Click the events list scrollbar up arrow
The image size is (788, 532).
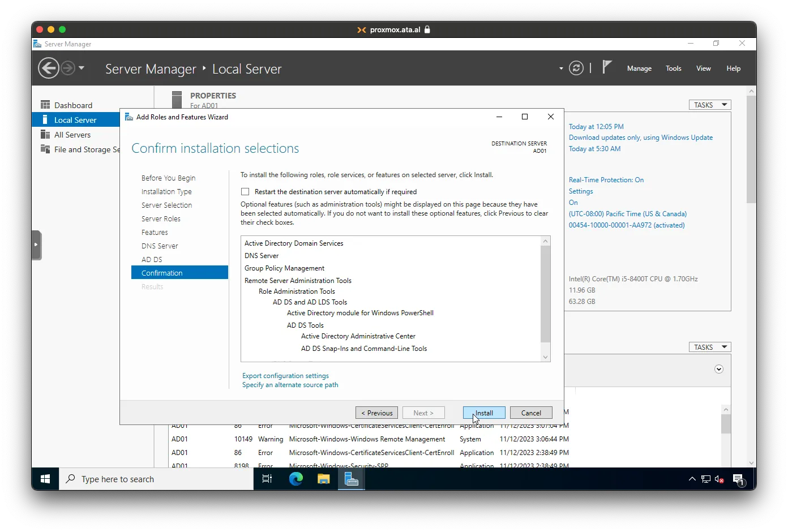click(x=726, y=409)
